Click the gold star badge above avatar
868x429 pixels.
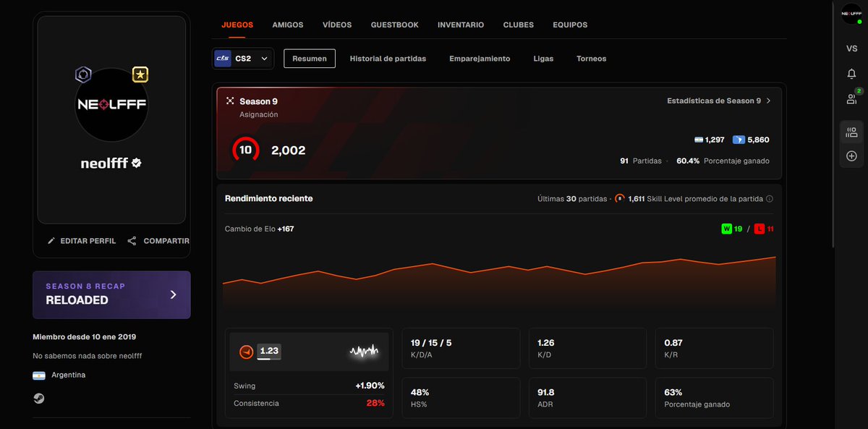pos(140,75)
